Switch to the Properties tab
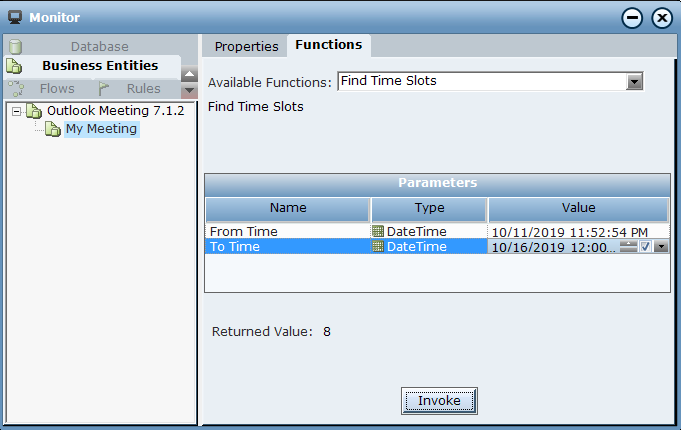Image resolution: width=681 pixels, height=430 pixels. pos(246,46)
